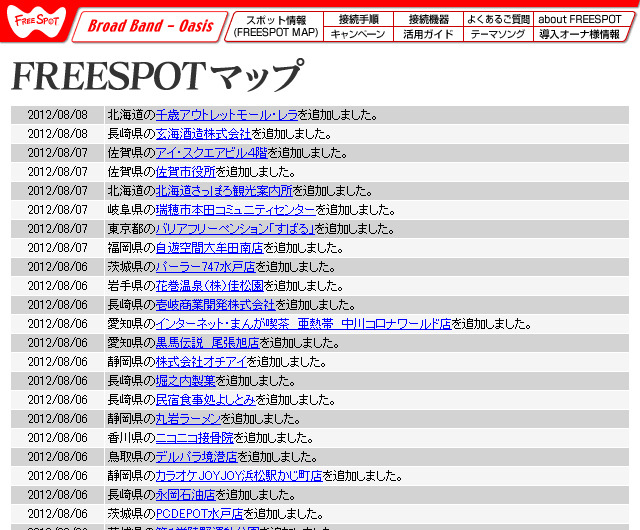Click the FREESPOTマップ heading
This screenshot has width=640, height=530.
pos(158,76)
